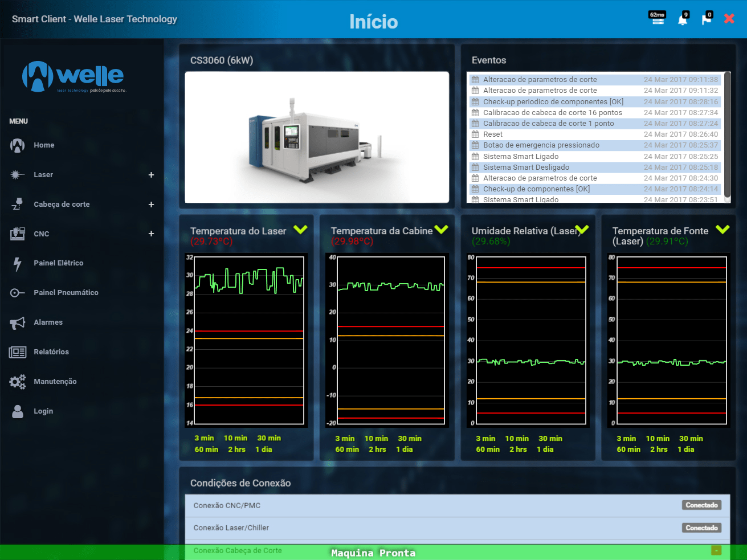The height and width of the screenshot is (560, 747).
Task: Expand the Laser menu with its plus
Action: click(151, 174)
